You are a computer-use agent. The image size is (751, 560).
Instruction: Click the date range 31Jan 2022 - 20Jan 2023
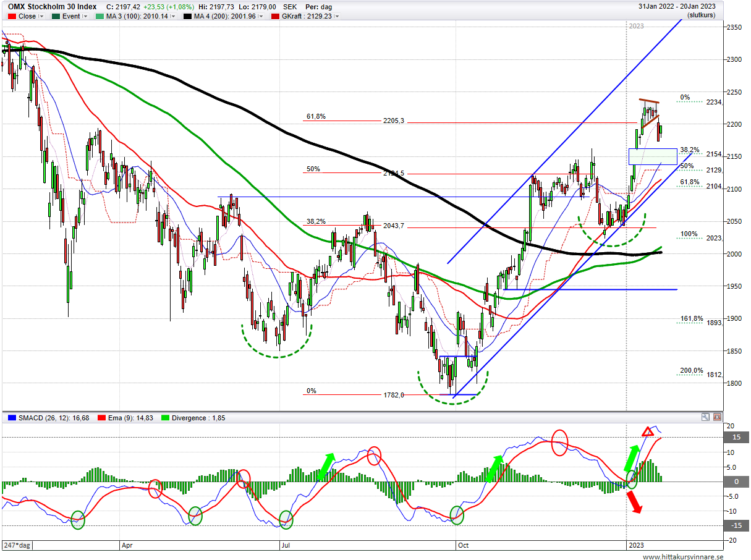pos(678,6)
